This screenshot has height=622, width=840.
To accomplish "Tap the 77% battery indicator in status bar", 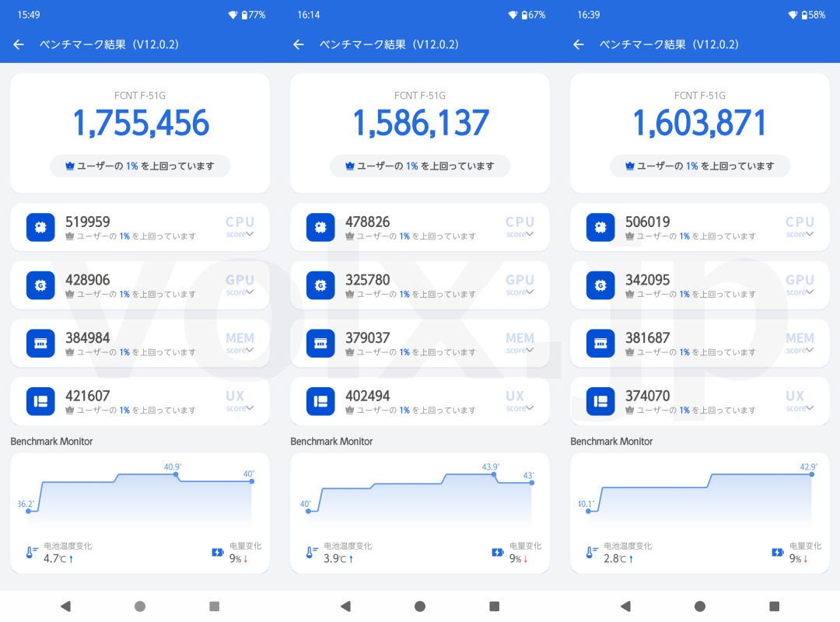I will 254,15.
